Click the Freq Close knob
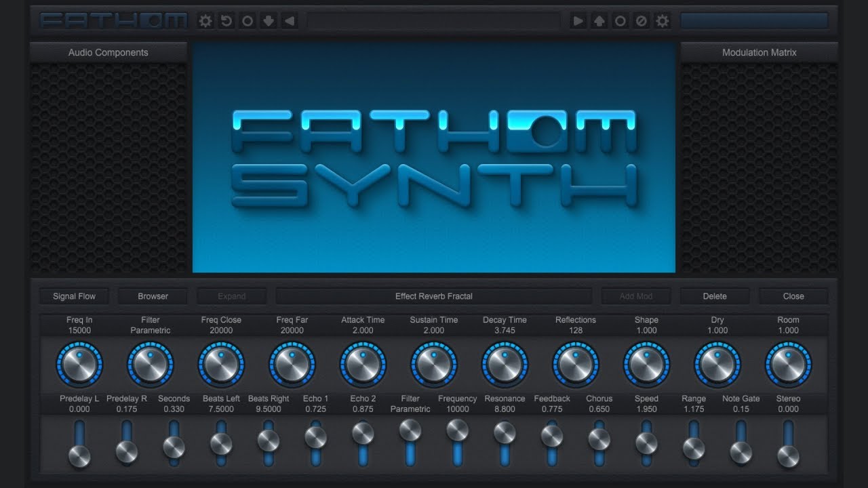Viewport: 868px width, 488px height. (x=221, y=365)
